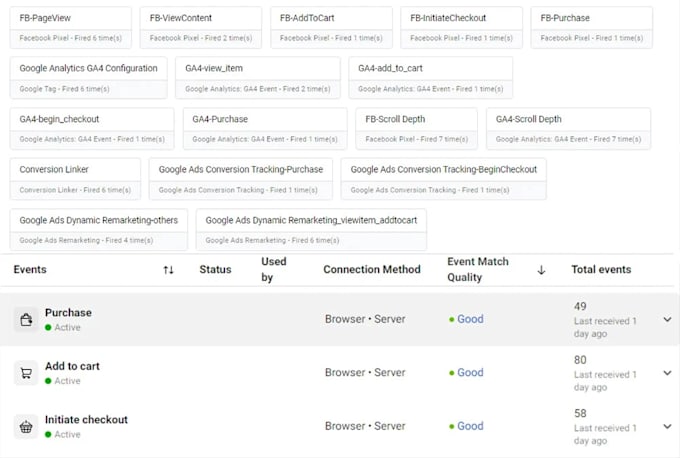The height and width of the screenshot is (458, 680).
Task: Click Browser · Server in Initiate checkout row
Action: (365, 426)
